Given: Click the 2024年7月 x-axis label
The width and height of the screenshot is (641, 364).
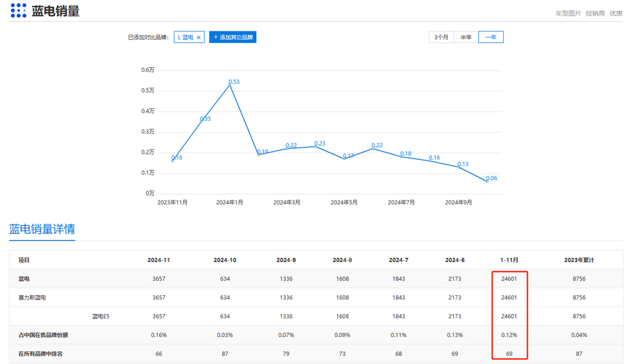Looking at the screenshot, I should point(401,203).
